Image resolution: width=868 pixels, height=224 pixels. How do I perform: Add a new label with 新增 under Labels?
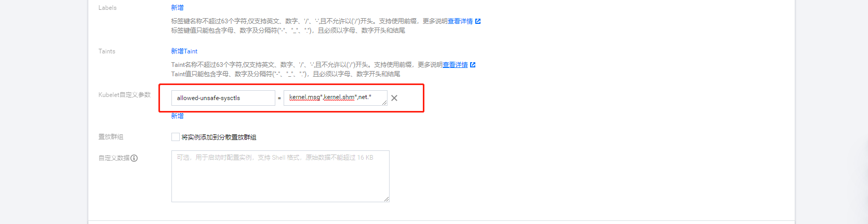(177, 8)
